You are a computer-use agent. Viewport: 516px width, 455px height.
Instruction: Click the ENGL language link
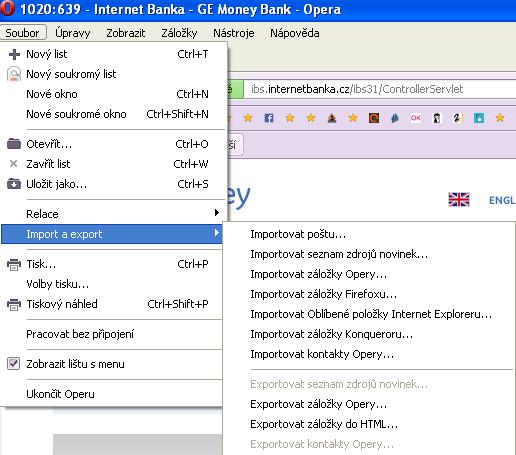[502, 200]
